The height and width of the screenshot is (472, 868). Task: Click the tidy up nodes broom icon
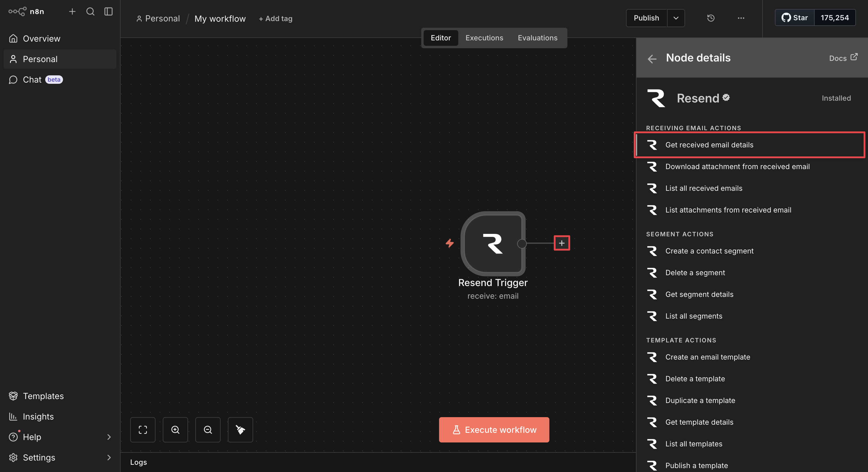point(240,430)
